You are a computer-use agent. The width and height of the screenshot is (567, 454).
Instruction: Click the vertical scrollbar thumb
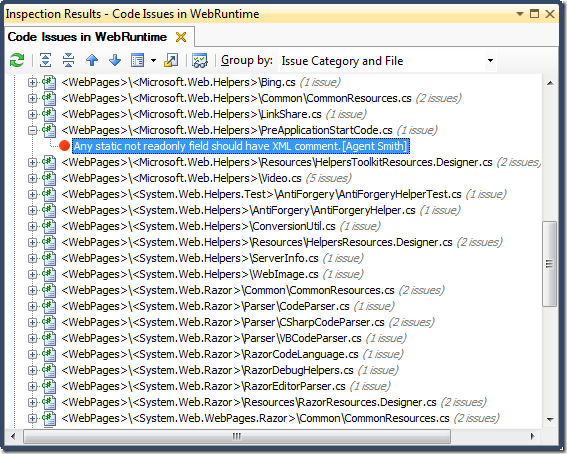[x=550, y=264]
